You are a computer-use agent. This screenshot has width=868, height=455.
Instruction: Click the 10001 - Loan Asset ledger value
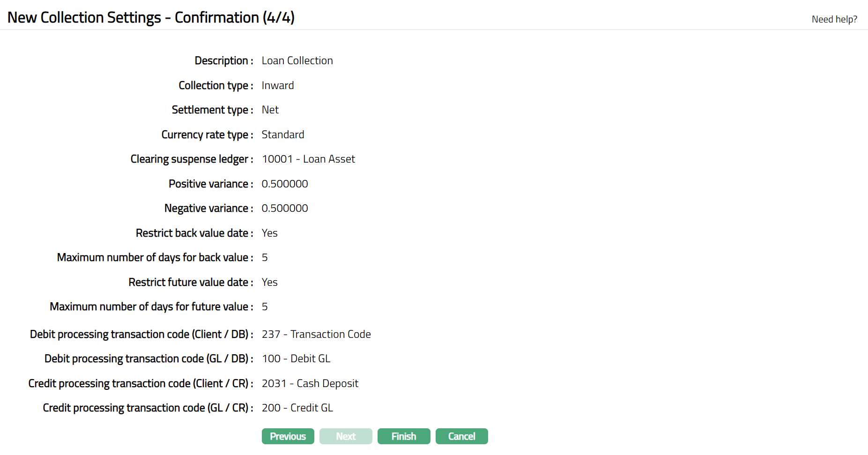308,159
